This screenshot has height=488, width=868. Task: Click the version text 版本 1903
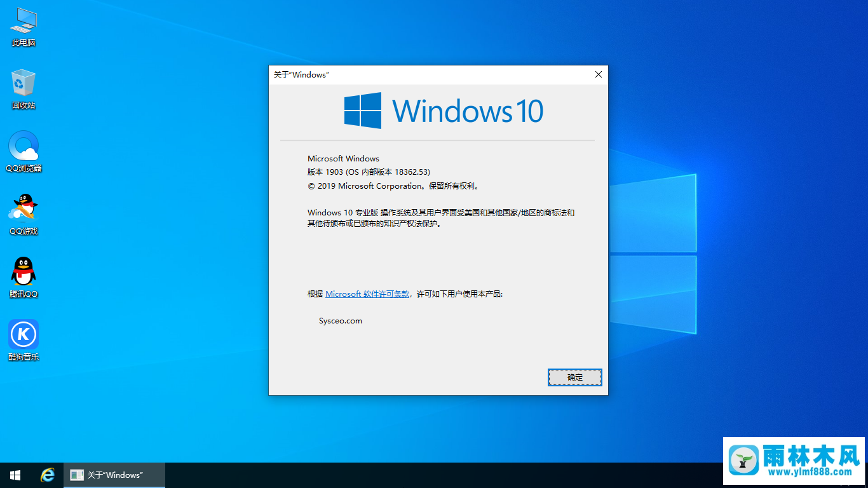(325, 172)
